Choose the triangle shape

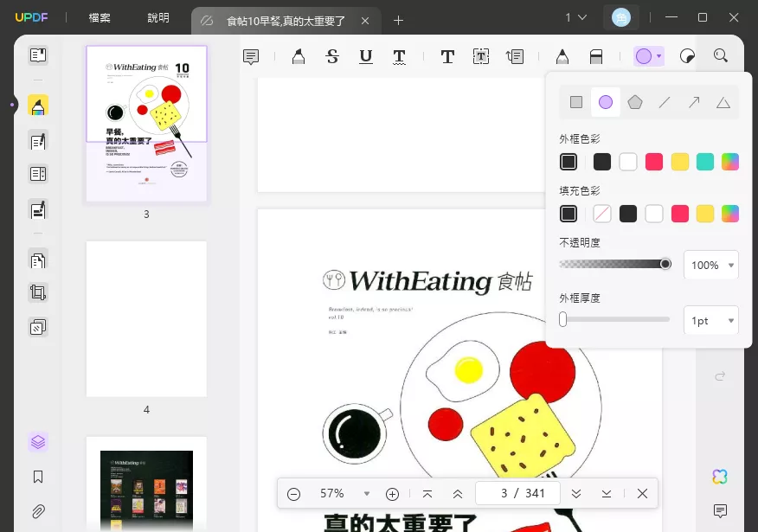723,102
